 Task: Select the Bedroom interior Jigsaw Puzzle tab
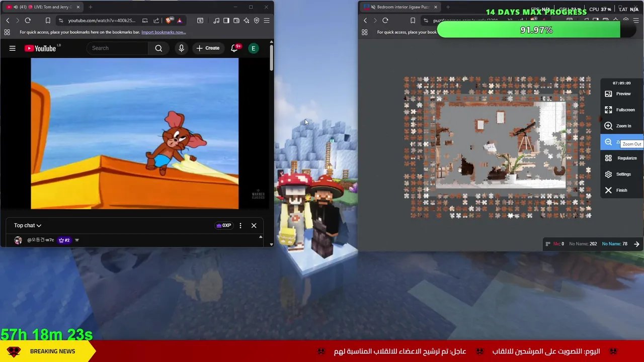(400, 7)
